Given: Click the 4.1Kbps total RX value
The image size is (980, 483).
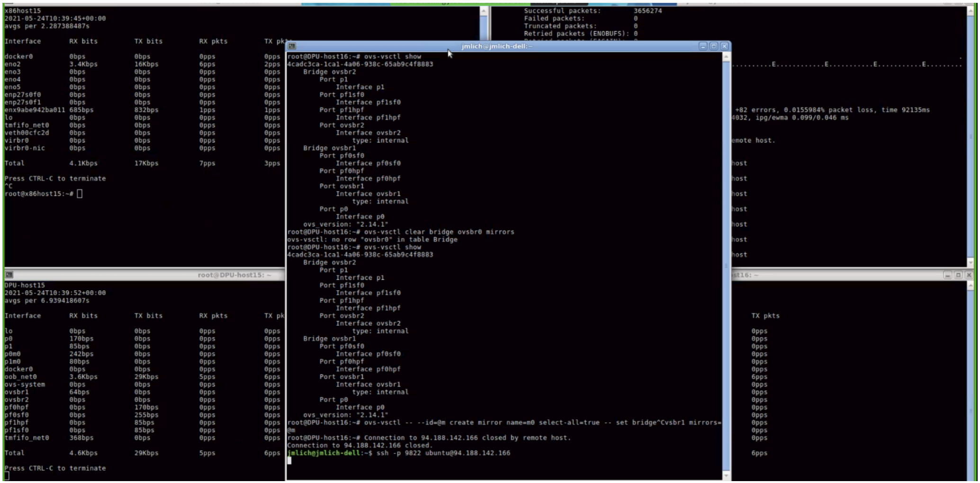Looking at the screenshot, I should tap(83, 163).
